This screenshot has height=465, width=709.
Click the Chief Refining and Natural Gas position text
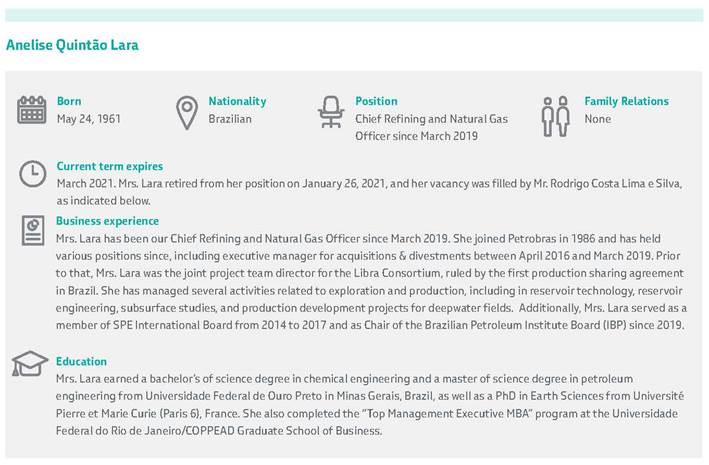click(x=431, y=119)
